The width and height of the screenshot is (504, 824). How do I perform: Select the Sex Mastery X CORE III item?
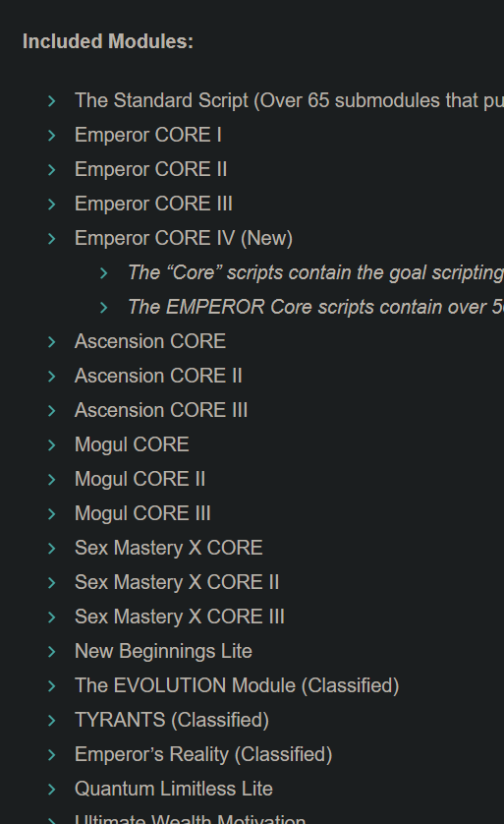(x=180, y=617)
